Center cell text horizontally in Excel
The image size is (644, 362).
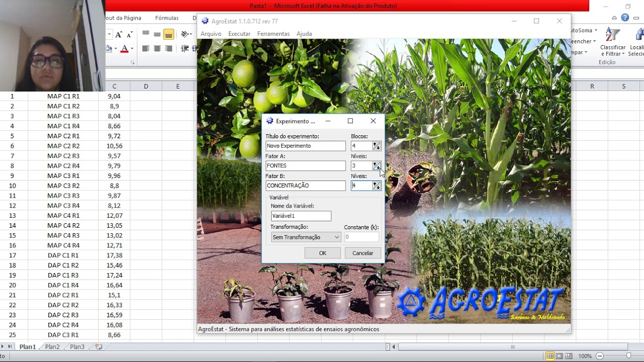[x=157, y=49]
